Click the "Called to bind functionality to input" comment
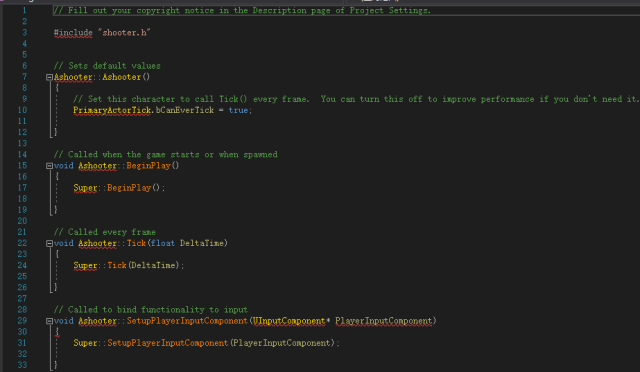 coord(151,310)
